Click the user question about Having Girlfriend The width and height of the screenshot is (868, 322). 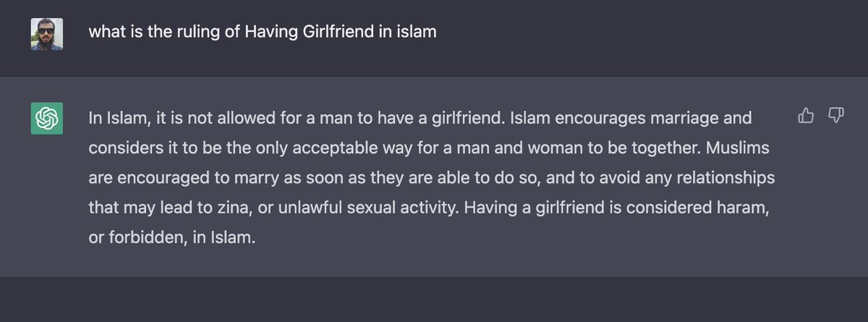point(263,33)
